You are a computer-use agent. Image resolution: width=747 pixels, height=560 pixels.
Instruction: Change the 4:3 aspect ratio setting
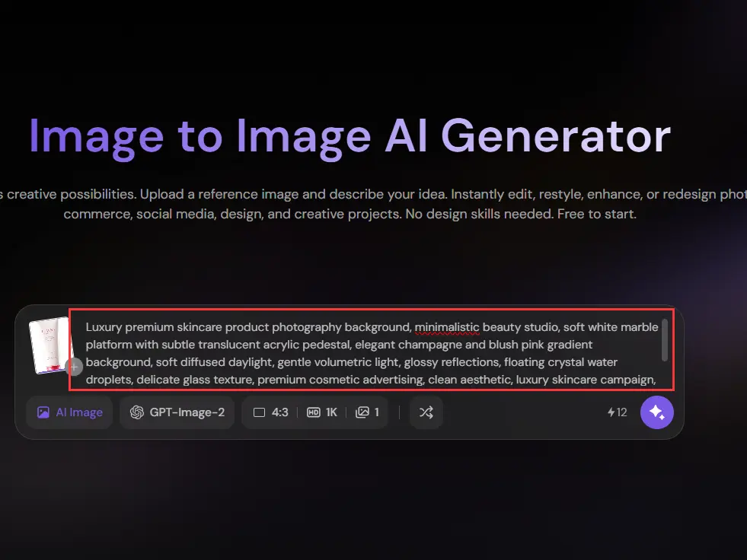[x=270, y=412]
